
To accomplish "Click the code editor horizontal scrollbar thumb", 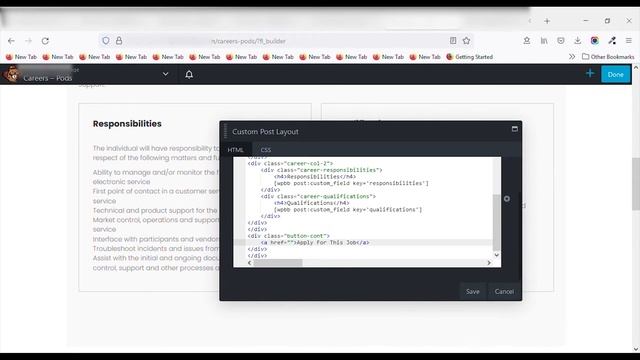I will (x=278, y=263).
